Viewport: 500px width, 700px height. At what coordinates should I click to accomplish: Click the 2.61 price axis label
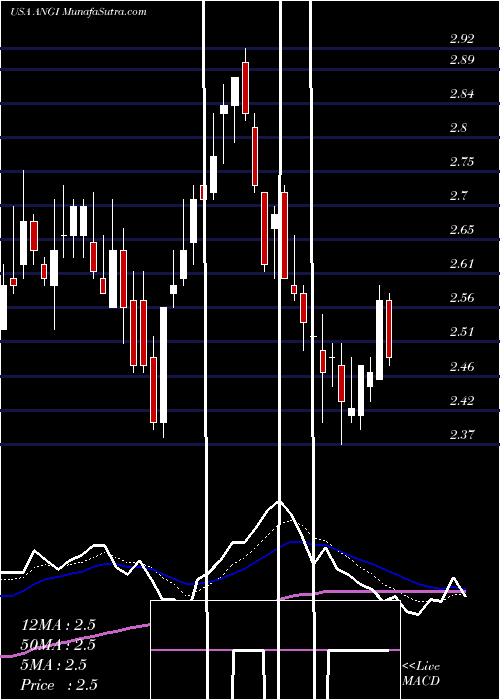click(x=462, y=264)
